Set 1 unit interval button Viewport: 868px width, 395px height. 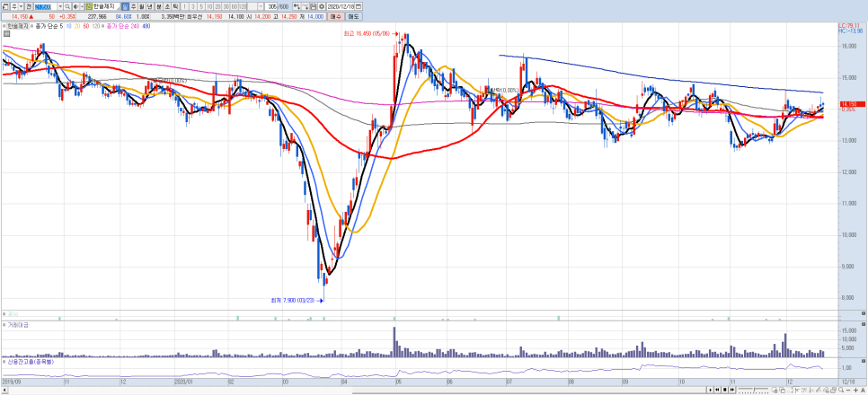point(184,6)
